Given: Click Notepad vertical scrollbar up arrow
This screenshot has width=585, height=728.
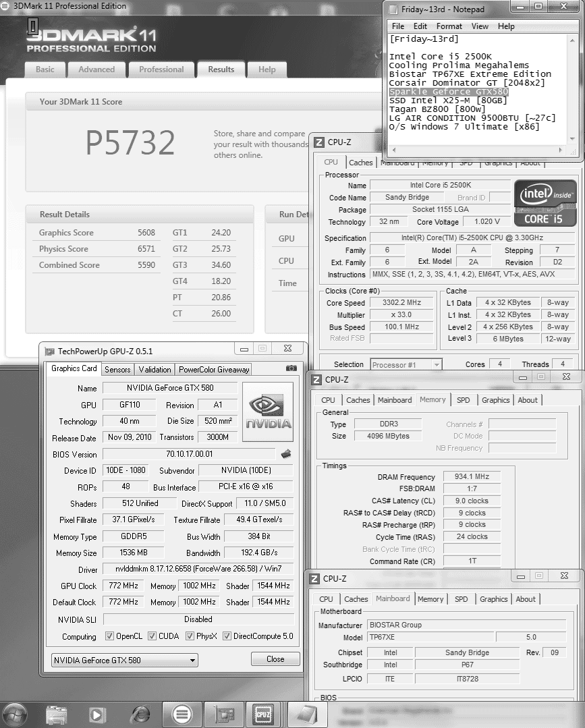Looking at the screenshot, I should click(572, 40).
